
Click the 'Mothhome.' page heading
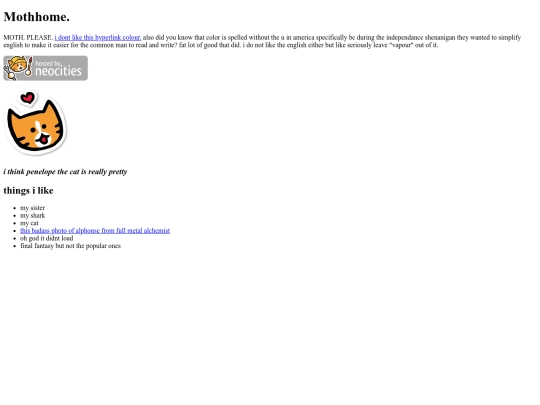(x=37, y=17)
